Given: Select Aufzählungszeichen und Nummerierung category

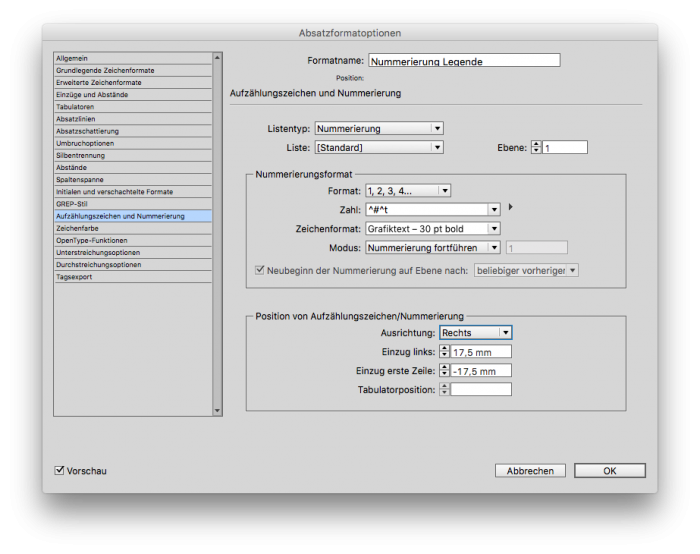Looking at the screenshot, I should pyautogui.click(x=133, y=216).
